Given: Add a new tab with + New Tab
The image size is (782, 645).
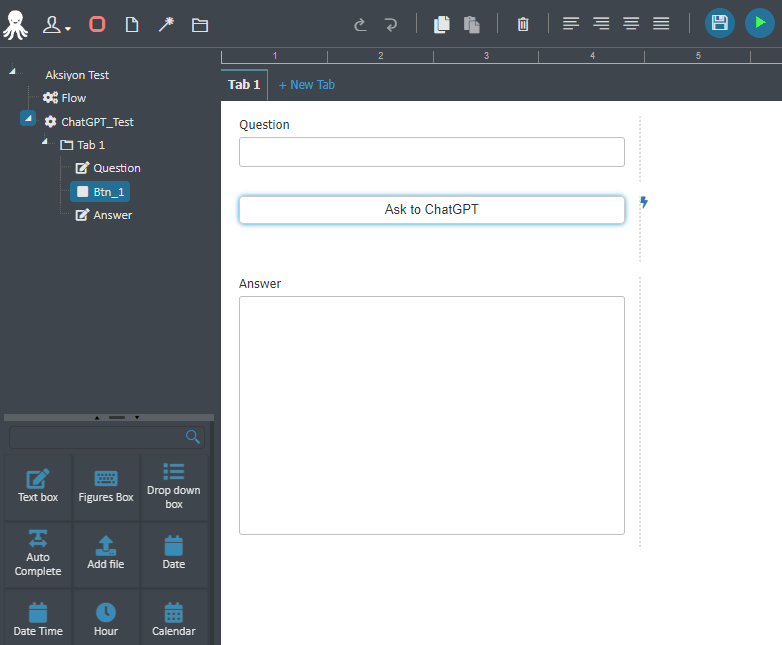Looking at the screenshot, I should (307, 85).
